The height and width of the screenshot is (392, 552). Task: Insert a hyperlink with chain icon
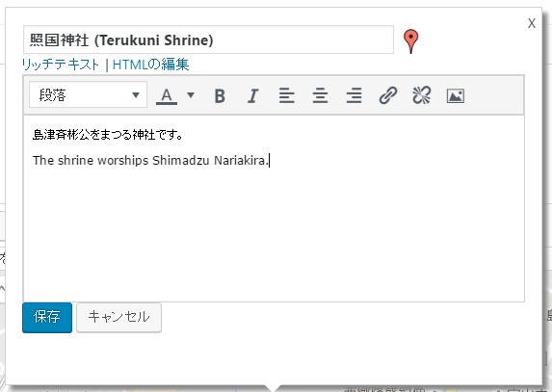click(x=387, y=95)
